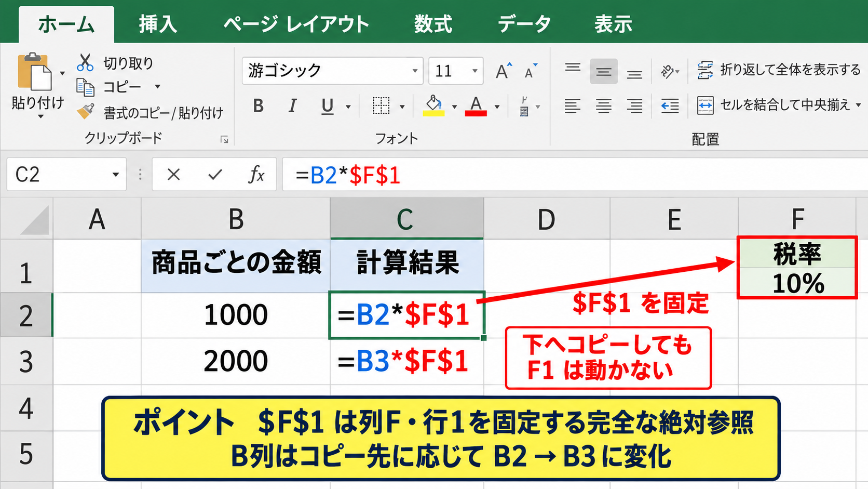Image resolution: width=868 pixels, height=489 pixels.
Task: Click the Cut (切り取り) scissors icon
Action: 85,62
